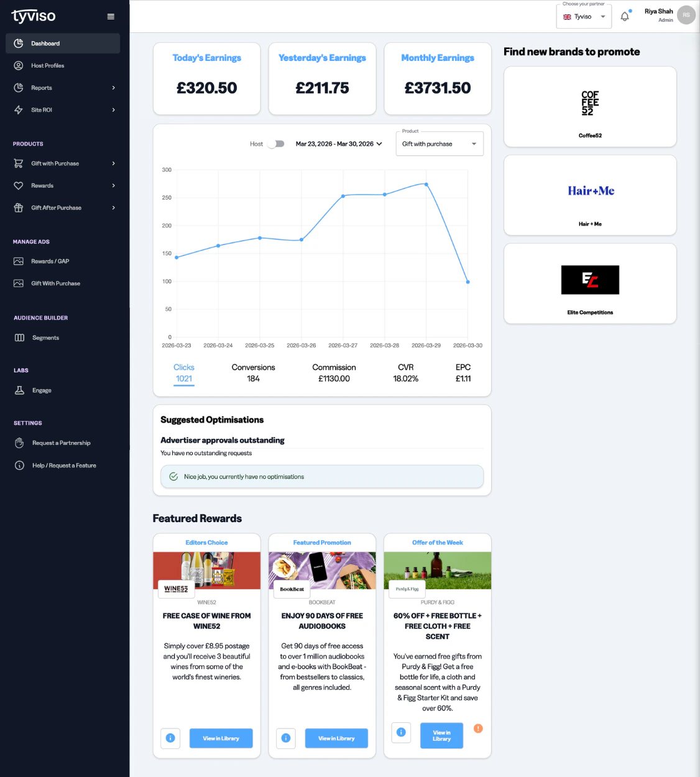Viewport: 700px width, 777px height.
Task: Switch metrics view to Conversions
Action: [253, 372]
